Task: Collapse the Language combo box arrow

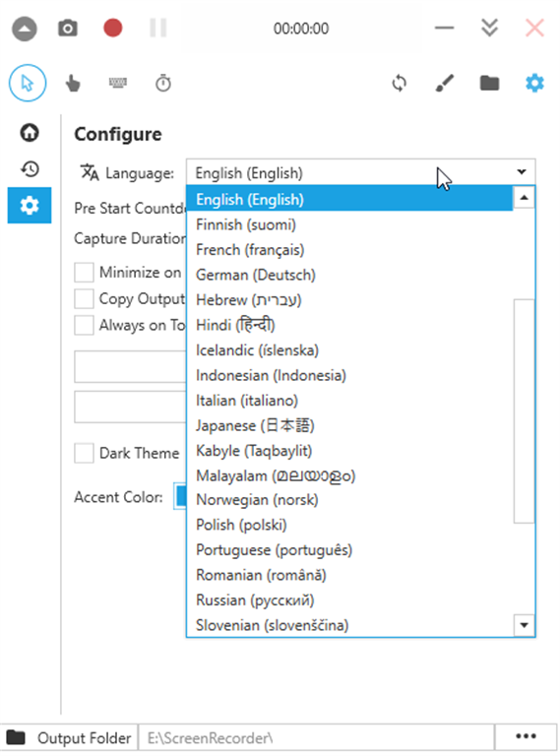Action: 522,172
